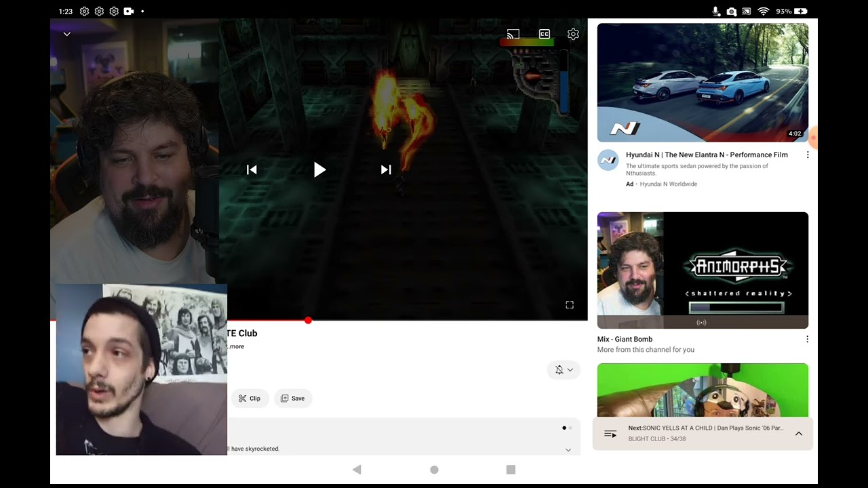Expand the BLIGHT CLUB playlist queue chevron
868x488 pixels.
pos(799,434)
